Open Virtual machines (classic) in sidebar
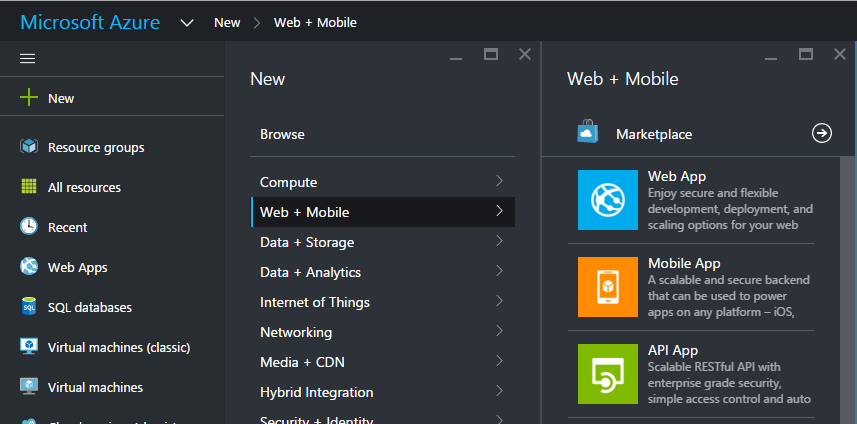The image size is (857, 424). click(119, 348)
